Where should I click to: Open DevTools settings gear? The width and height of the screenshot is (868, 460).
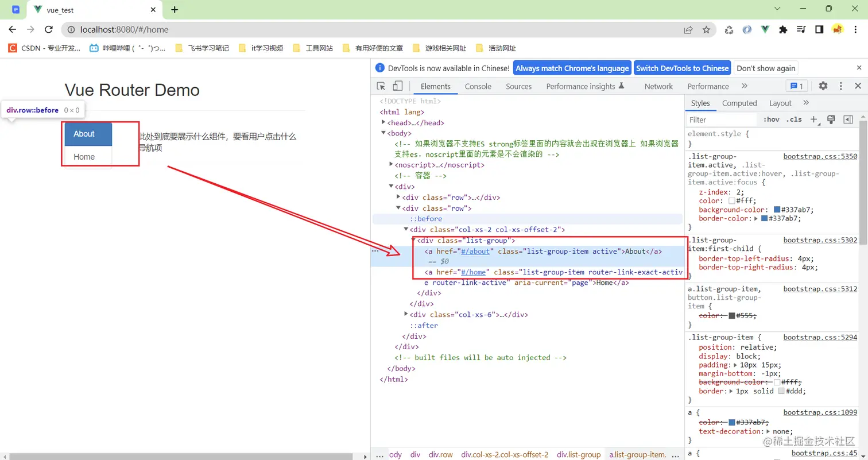pos(823,86)
